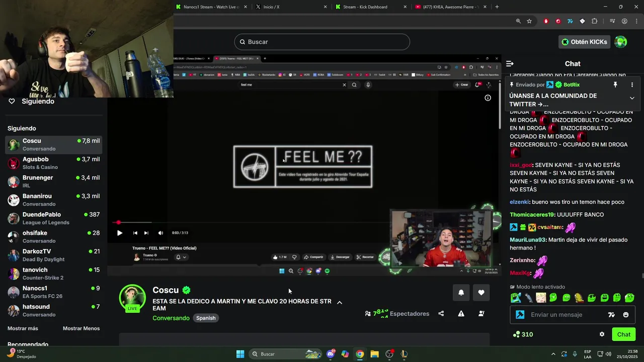Open OBS Studio from the taskbar
The width and height of the screenshot is (644, 362).
click(389, 354)
